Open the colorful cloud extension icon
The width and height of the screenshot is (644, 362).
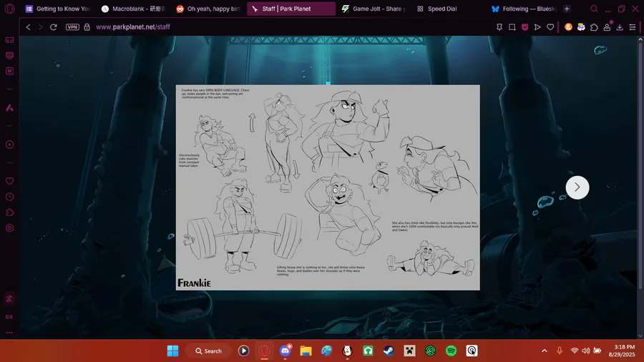581,27
